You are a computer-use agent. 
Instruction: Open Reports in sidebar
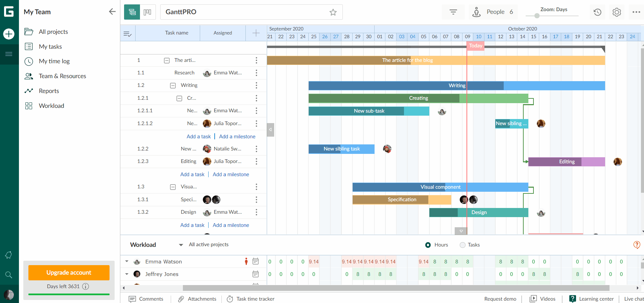coord(49,91)
